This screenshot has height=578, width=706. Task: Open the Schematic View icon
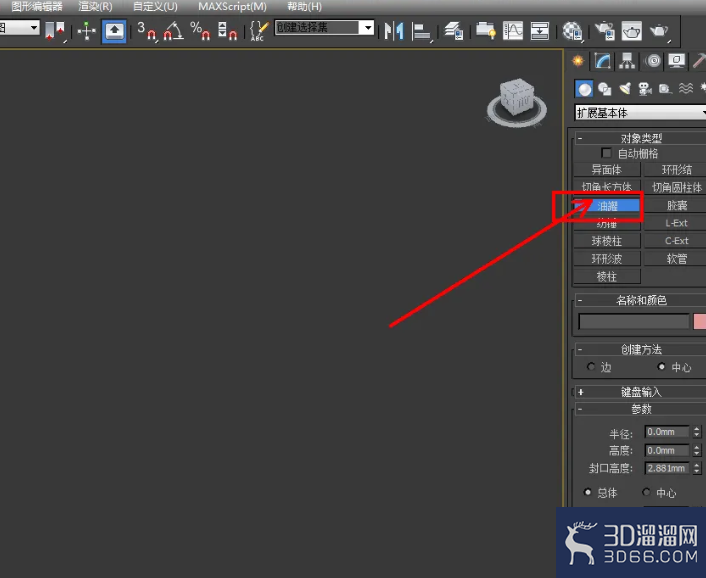(540, 31)
